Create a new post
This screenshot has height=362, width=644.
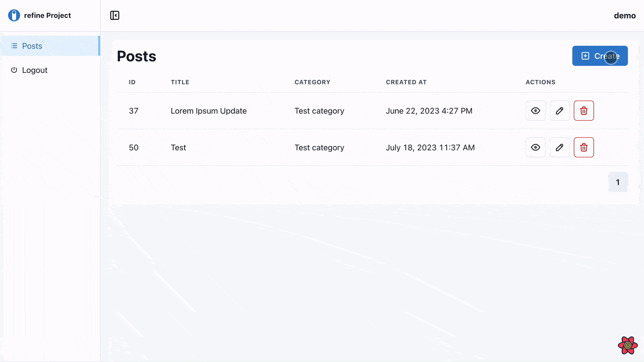pos(600,56)
